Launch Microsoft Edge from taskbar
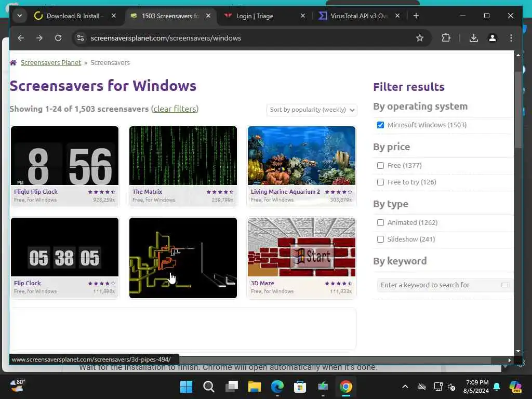 [x=277, y=387]
